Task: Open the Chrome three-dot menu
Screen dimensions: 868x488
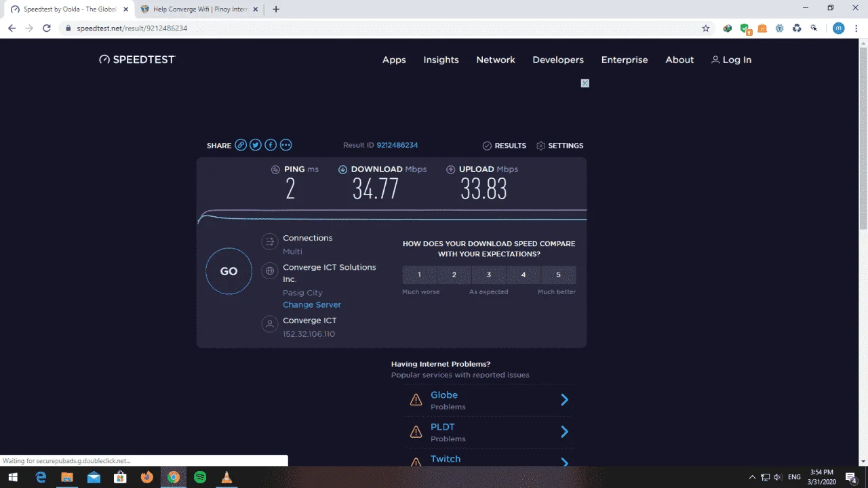Action: pyautogui.click(x=856, y=28)
